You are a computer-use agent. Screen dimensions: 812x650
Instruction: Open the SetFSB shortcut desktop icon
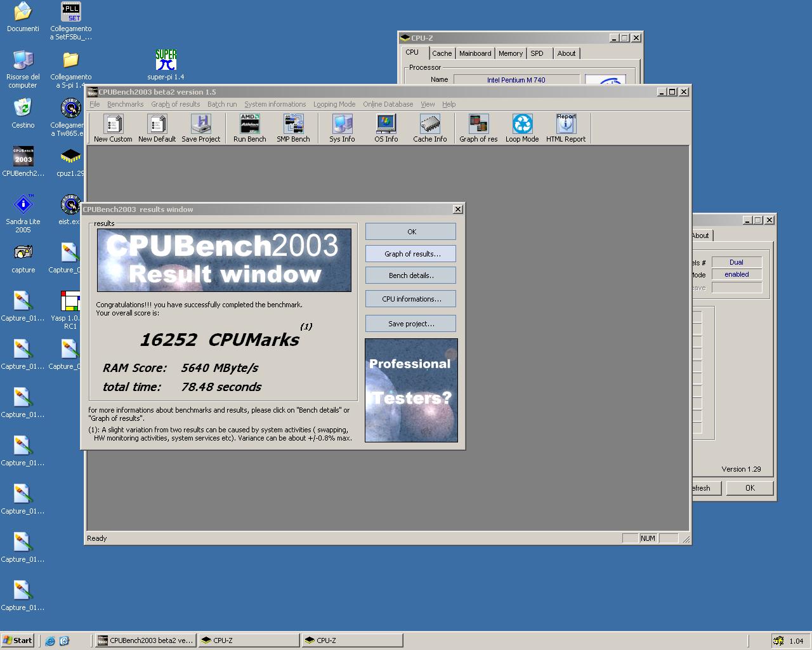pyautogui.click(x=70, y=22)
